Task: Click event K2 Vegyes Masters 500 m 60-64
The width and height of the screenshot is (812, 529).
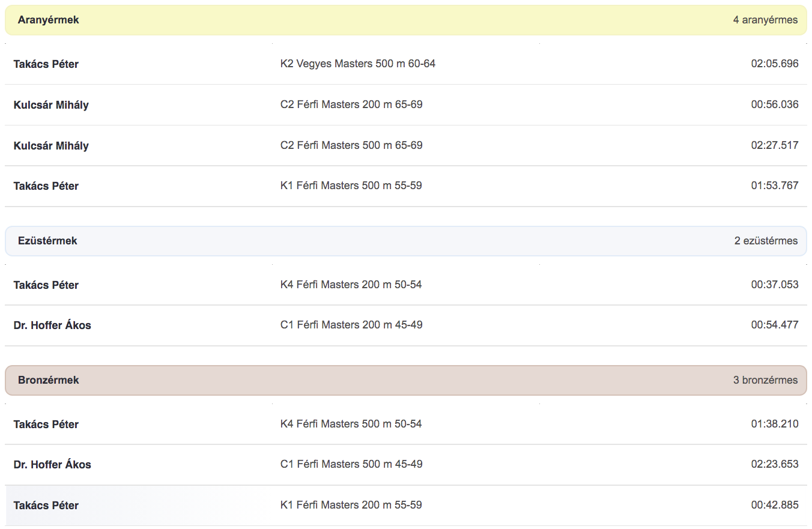Action: tap(358, 63)
